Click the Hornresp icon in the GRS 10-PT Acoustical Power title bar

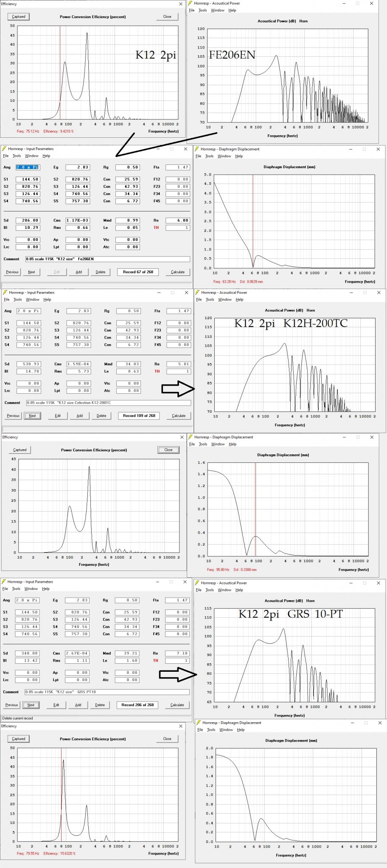(x=197, y=583)
